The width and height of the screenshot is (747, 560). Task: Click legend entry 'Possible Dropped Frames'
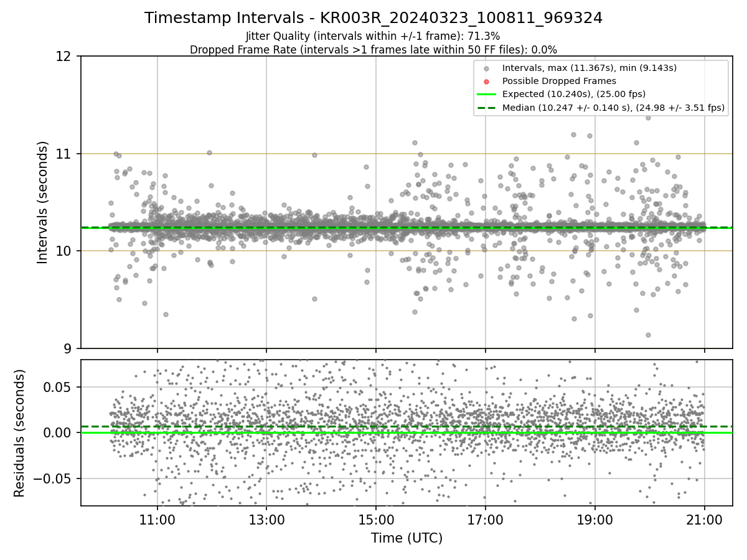click(x=559, y=81)
